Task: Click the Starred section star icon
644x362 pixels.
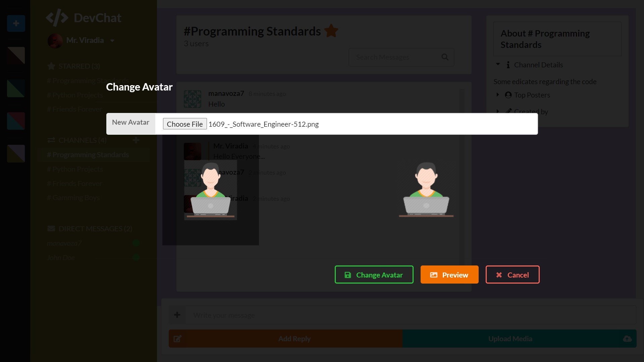Action: [x=51, y=66]
